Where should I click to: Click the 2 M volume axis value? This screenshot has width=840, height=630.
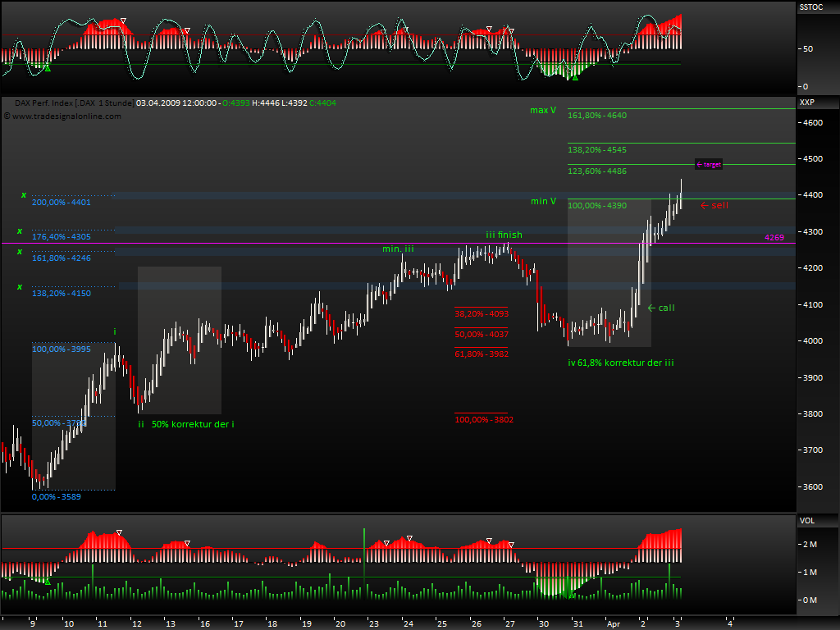[810, 545]
